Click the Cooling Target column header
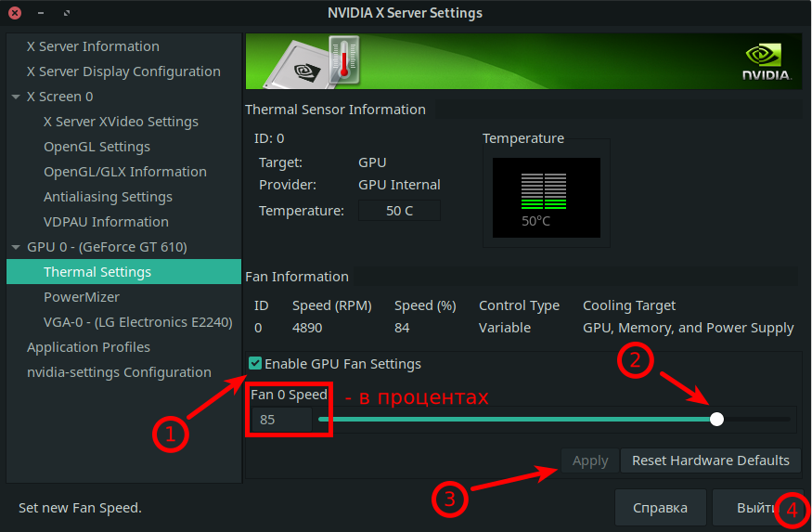812x532 pixels. click(629, 305)
